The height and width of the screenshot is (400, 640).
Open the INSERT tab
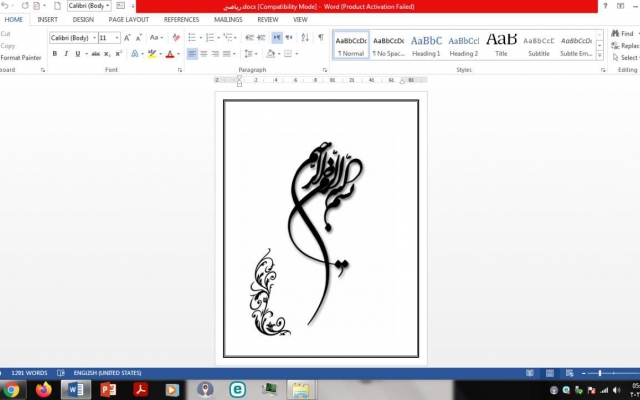[47, 20]
